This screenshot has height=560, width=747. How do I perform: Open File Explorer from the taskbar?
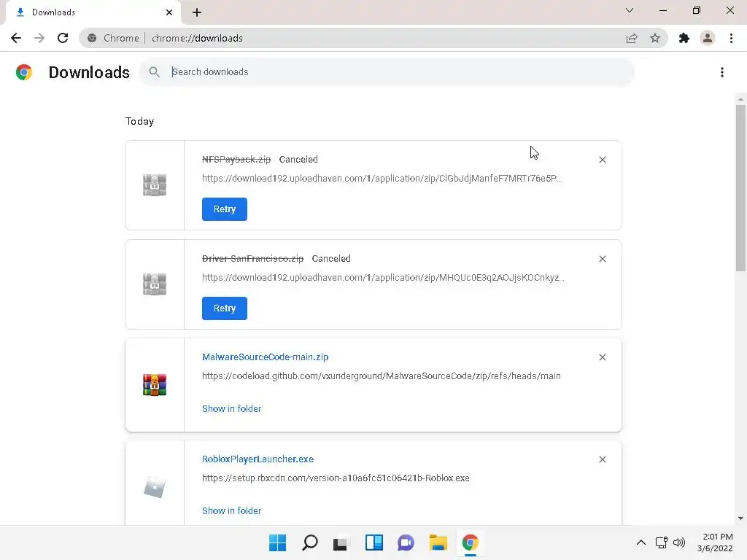[x=438, y=542]
